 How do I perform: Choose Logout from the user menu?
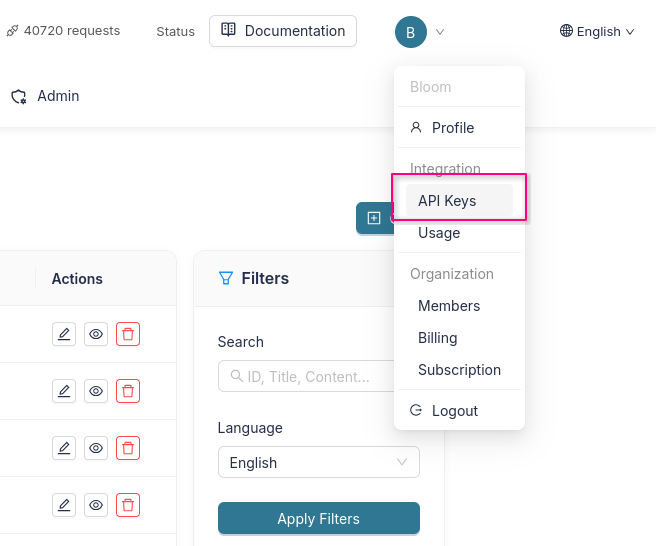point(454,411)
